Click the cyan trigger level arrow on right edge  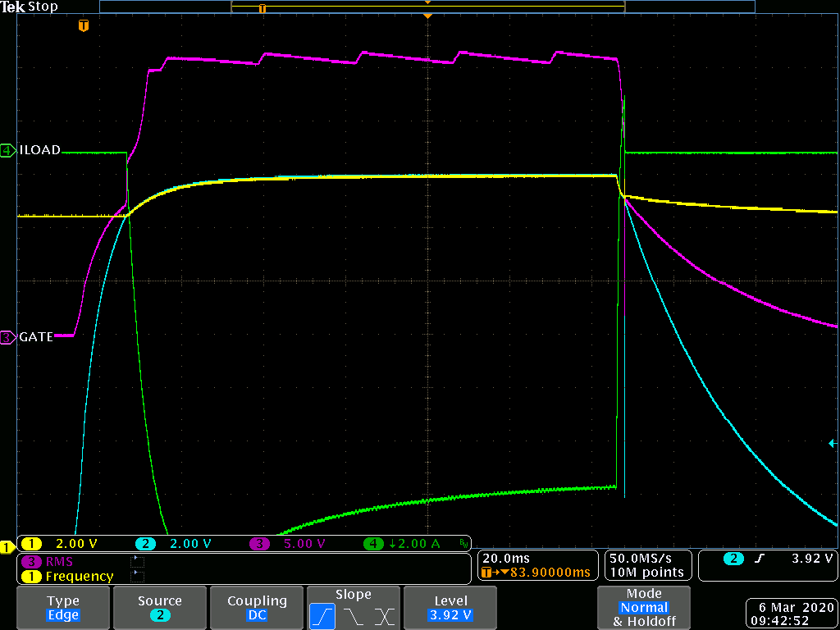coord(833,443)
